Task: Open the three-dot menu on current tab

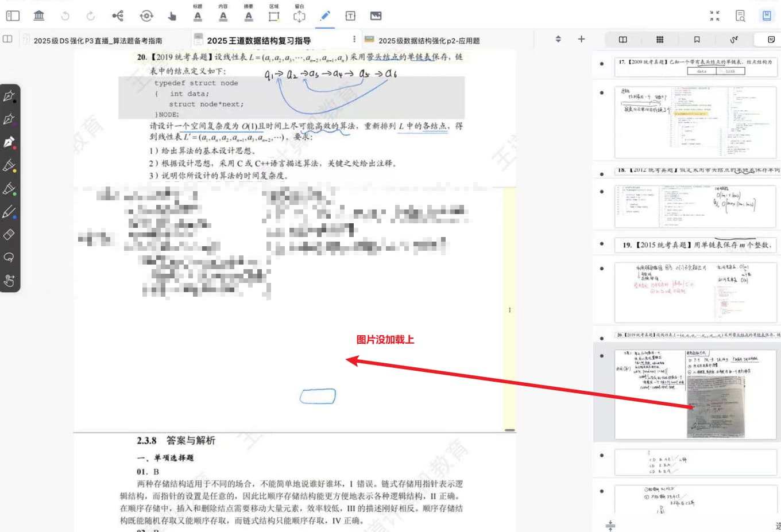Action: [x=354, y=39]
